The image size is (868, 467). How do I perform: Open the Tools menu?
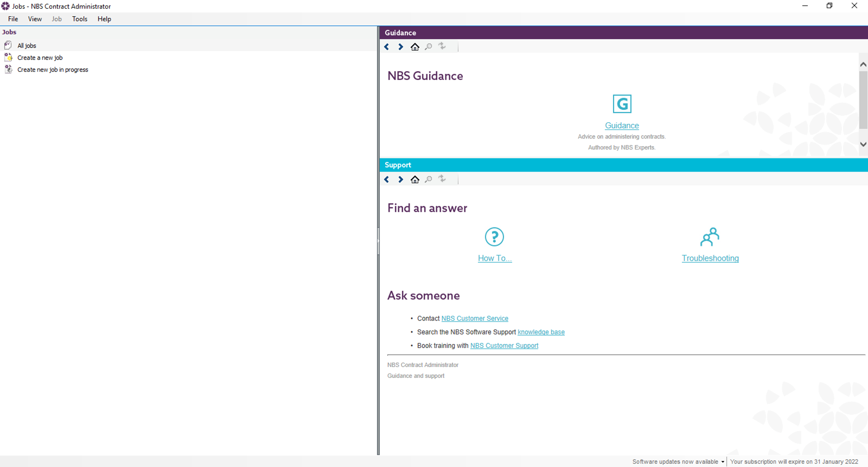click(x=80, y=19)
